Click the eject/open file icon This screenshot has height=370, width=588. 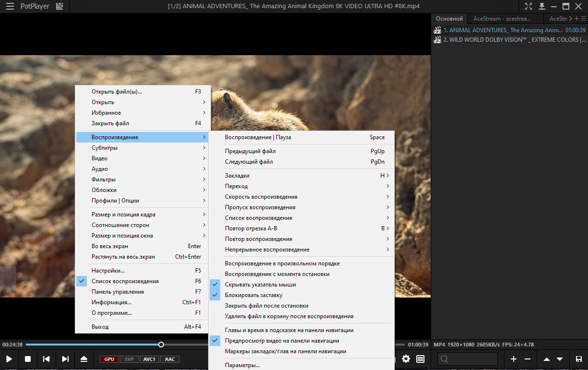point(84,359)
